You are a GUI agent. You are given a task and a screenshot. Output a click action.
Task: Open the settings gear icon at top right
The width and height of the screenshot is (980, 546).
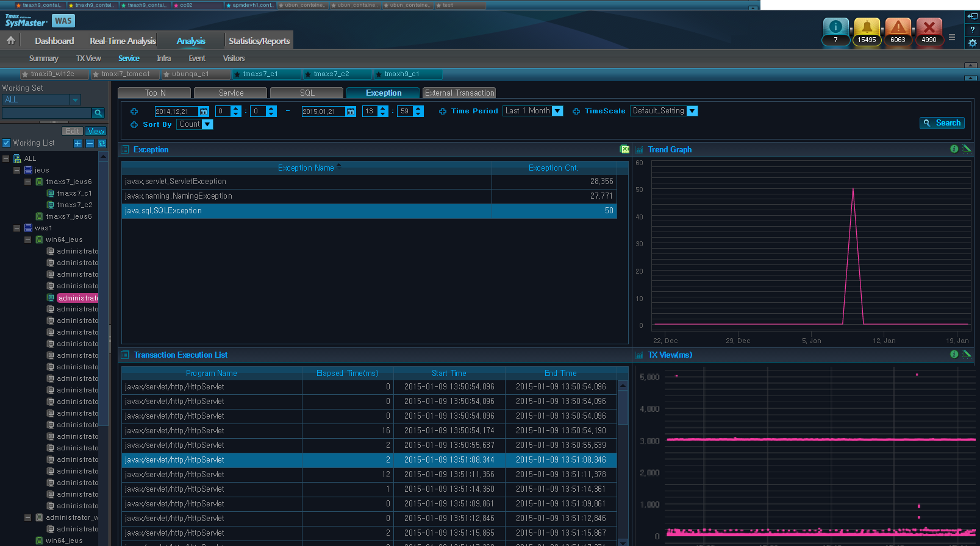(972, 43)
